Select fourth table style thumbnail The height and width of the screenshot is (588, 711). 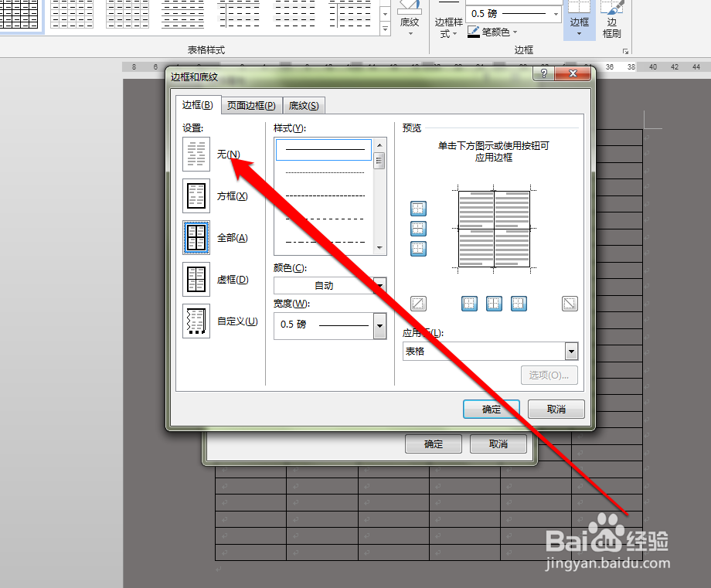click(182, 14)
